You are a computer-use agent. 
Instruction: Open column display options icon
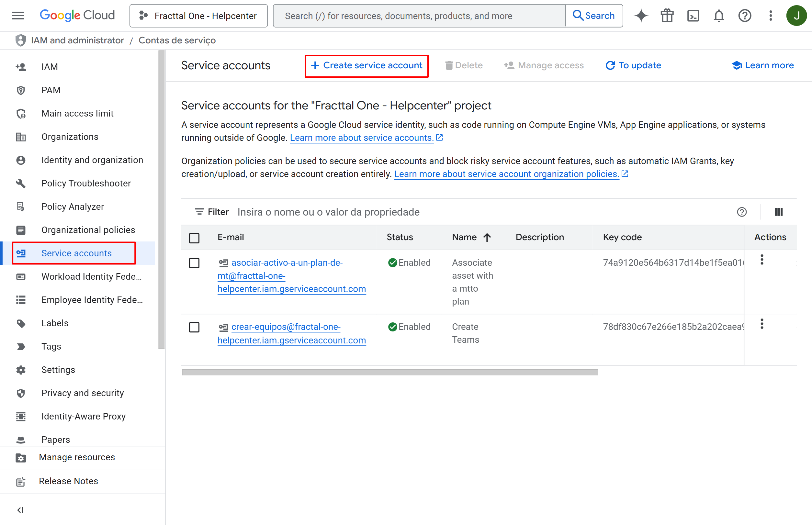coord(779,212)
